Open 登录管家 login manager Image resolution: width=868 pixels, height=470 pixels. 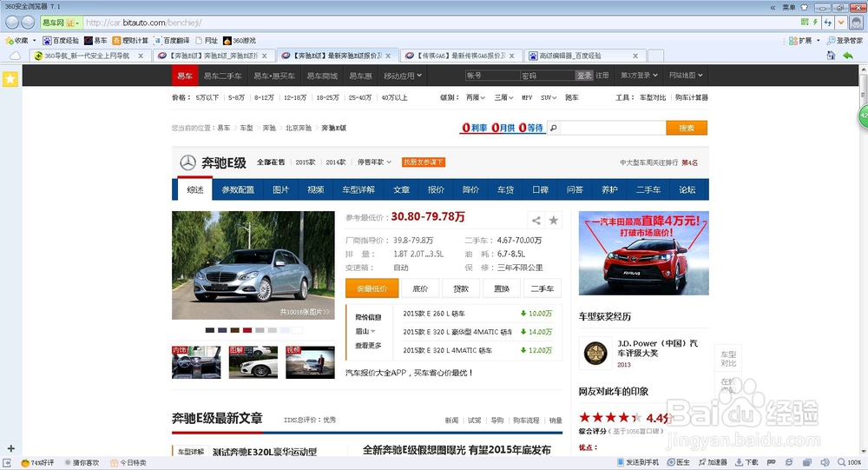click(845, 41)
